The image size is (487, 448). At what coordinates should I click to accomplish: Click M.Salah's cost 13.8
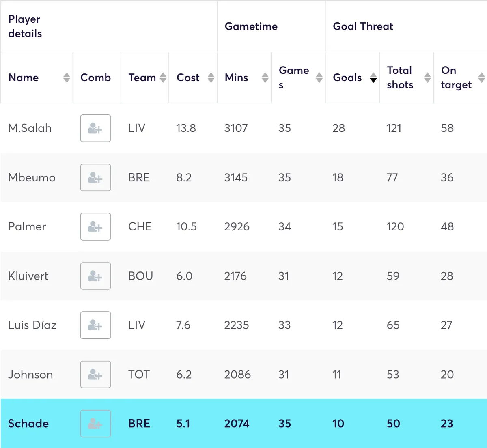point(186,128)
